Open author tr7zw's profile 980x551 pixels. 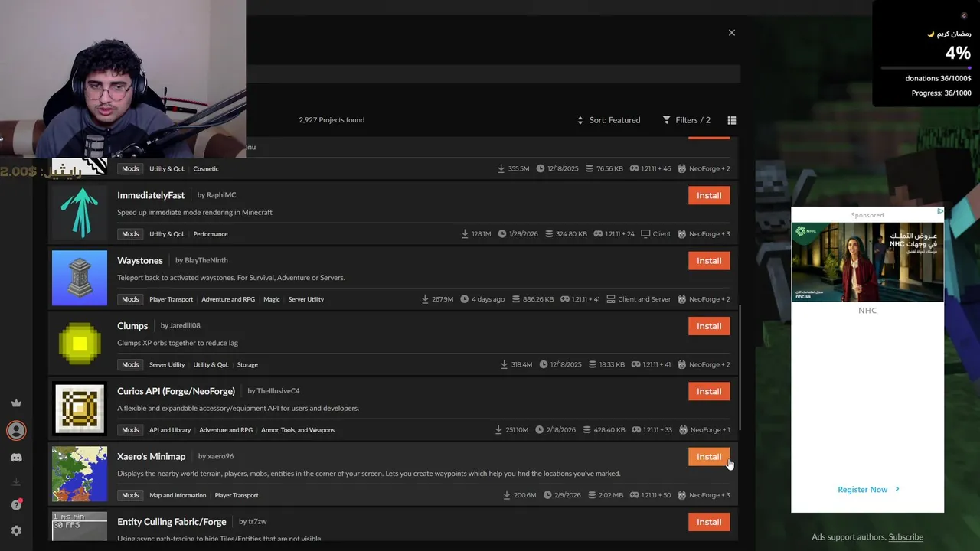click(x=257, y=522)
